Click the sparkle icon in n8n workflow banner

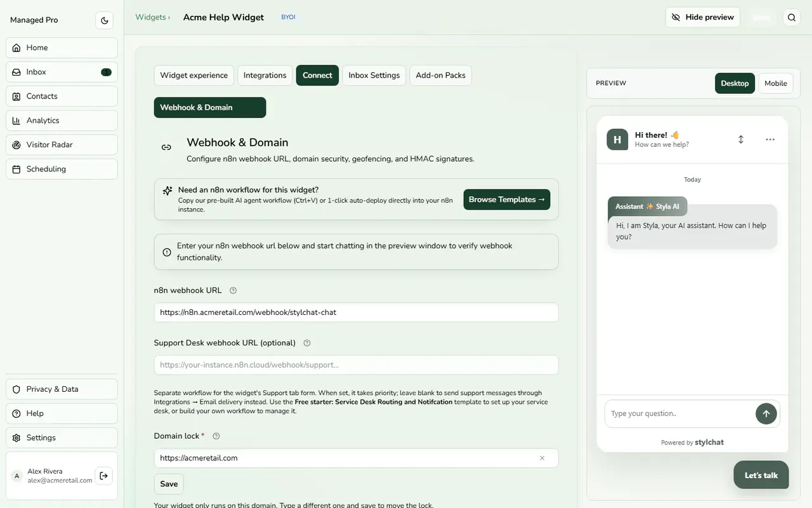(167, 190)
